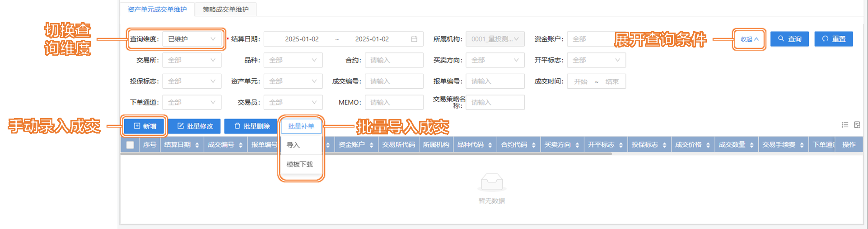Expand the 下单通道 dropdown
Image resolution: width=868 pixels, height=229 pixels.
(192, 102)
